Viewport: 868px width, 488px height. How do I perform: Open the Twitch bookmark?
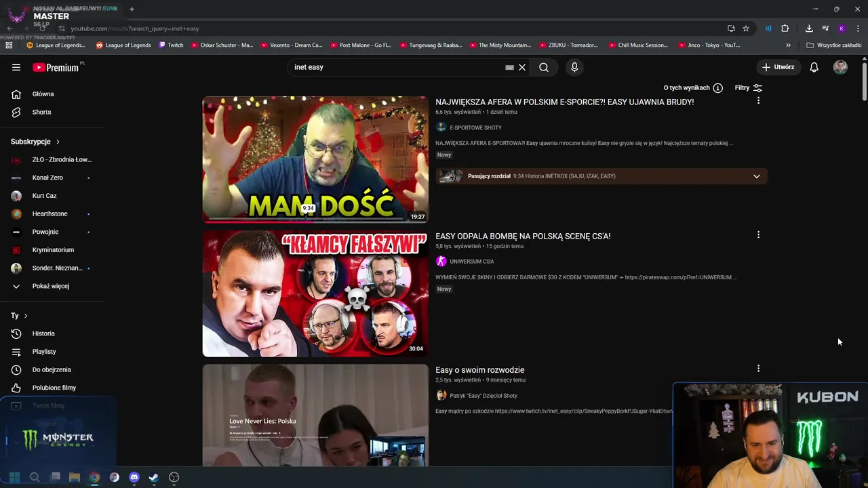(171, 45)
